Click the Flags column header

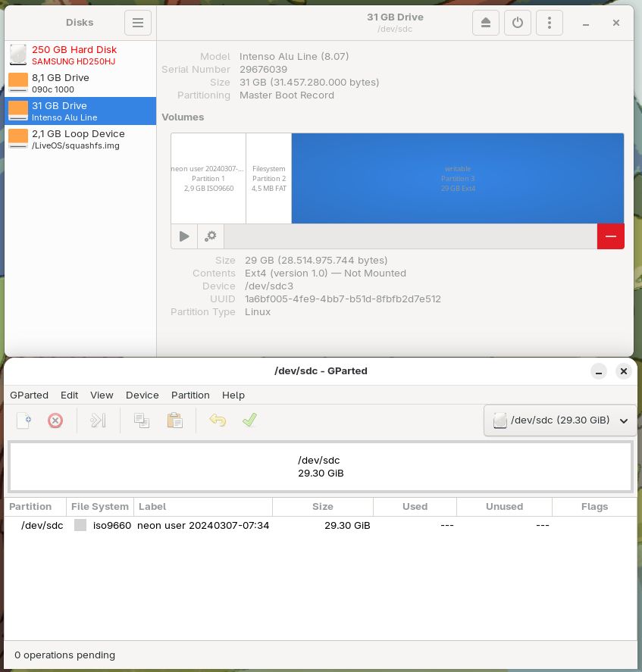coord(594,507)
